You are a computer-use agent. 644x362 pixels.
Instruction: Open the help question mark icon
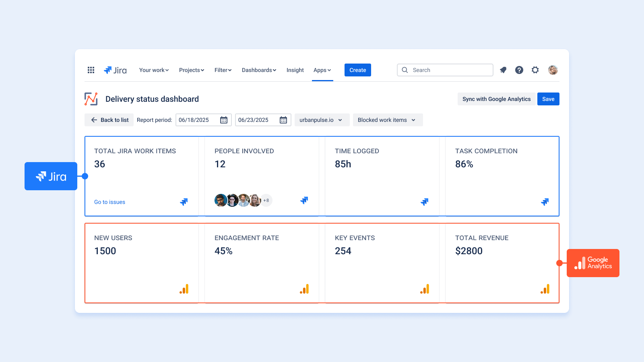[519, 70]
